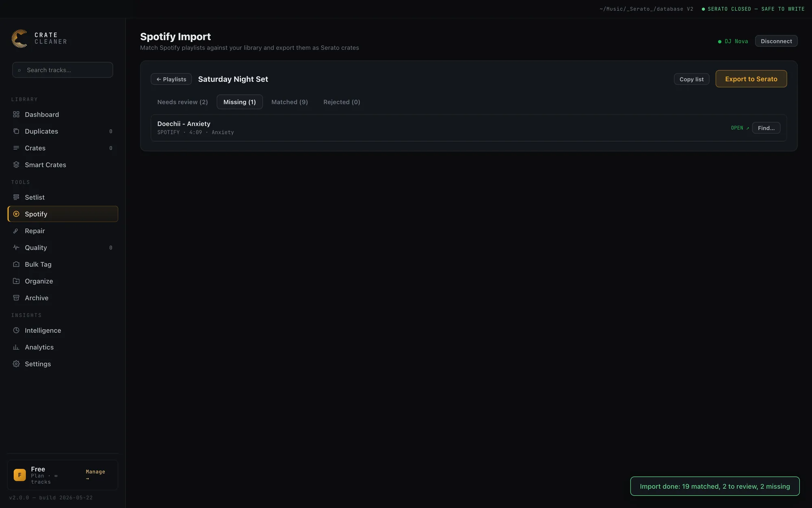
Task: Click the Manage plan link
Action: 95,475
